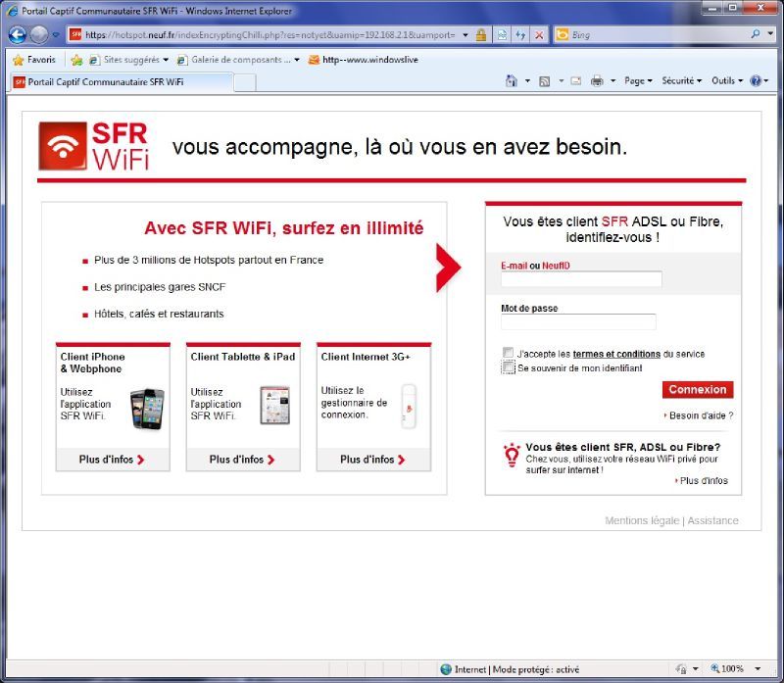784x683 pixels.
Task: Open the Sécurité menu
Action: (681, 81)
